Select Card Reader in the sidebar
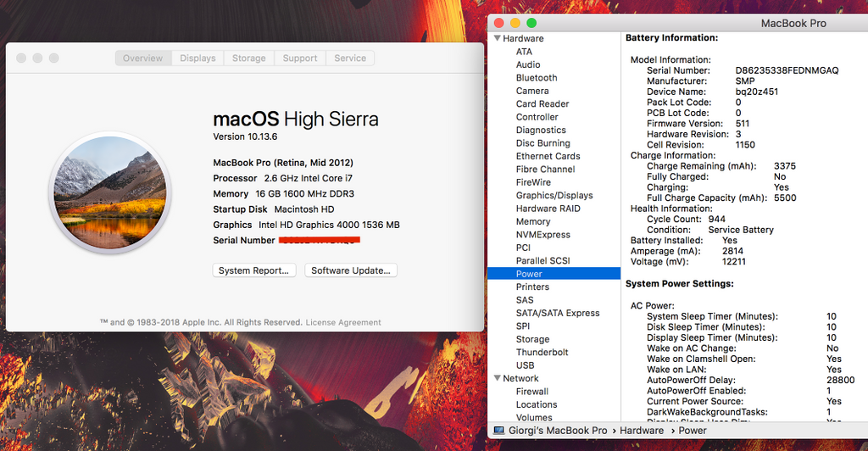Screen dimensions: 868x451 542,104
